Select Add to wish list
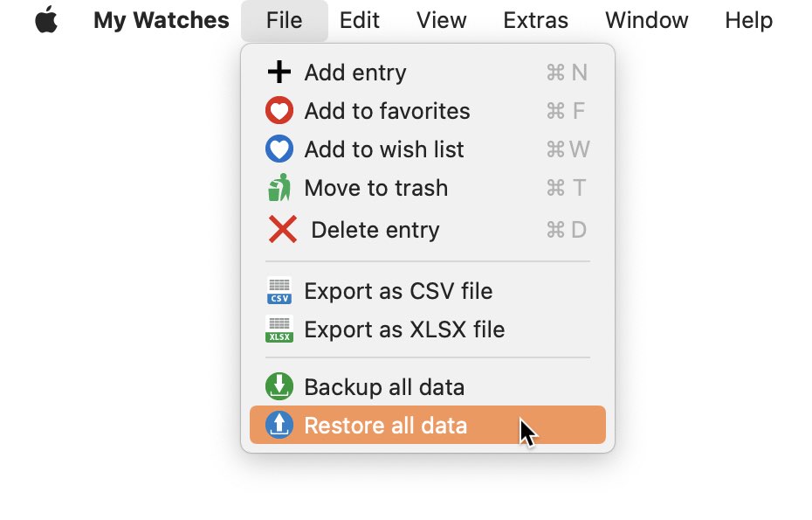 pos(428,149)
